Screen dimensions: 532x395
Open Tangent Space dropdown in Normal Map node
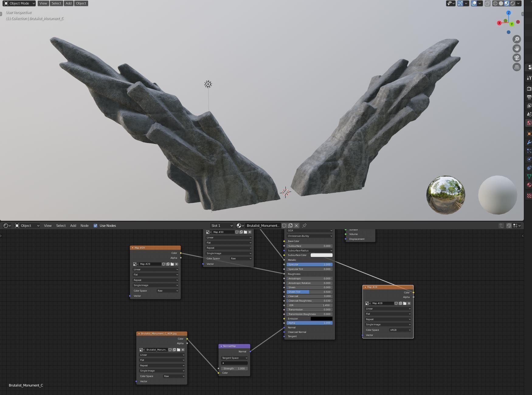234,358
